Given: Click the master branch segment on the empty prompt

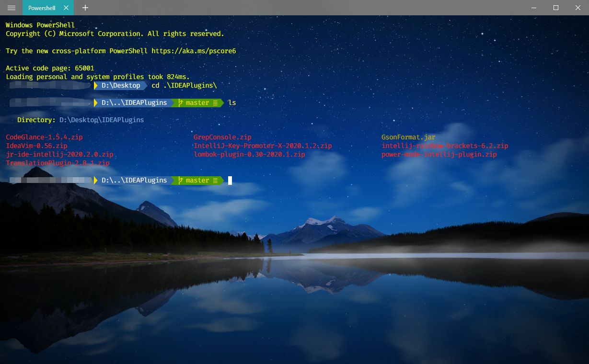Looking at the screenshot, I should (197, 181).
